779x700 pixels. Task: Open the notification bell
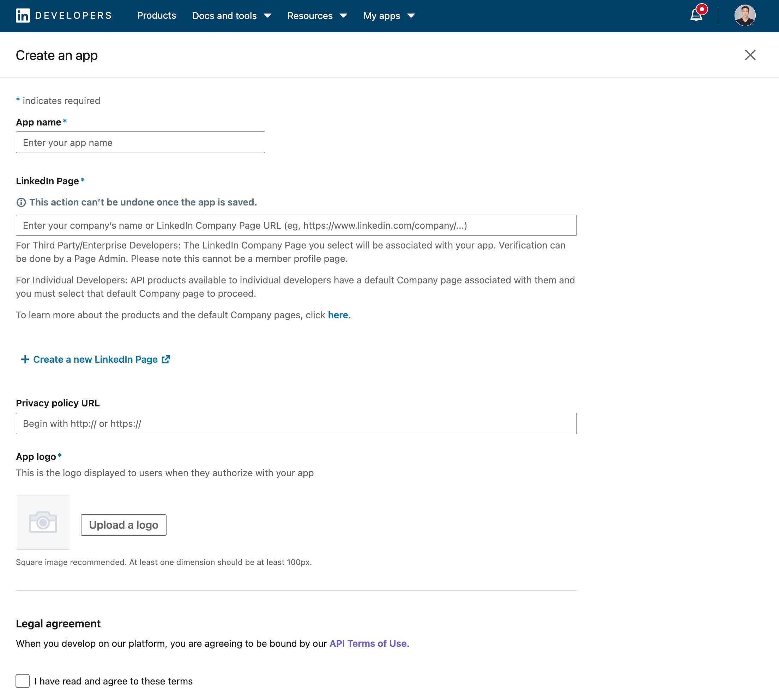coord(695,16)
